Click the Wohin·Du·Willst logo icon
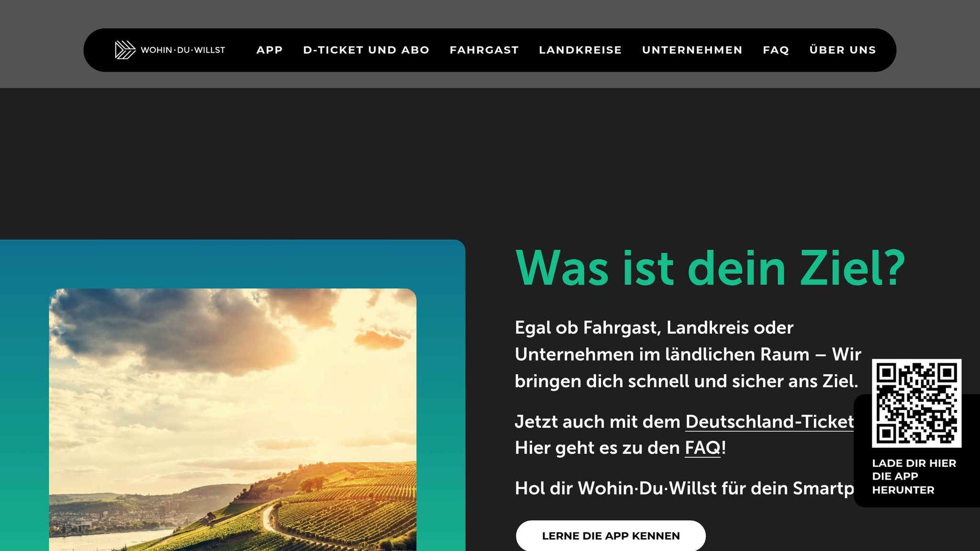This screenshot has width=980, height=551. [x=124, y=50]
